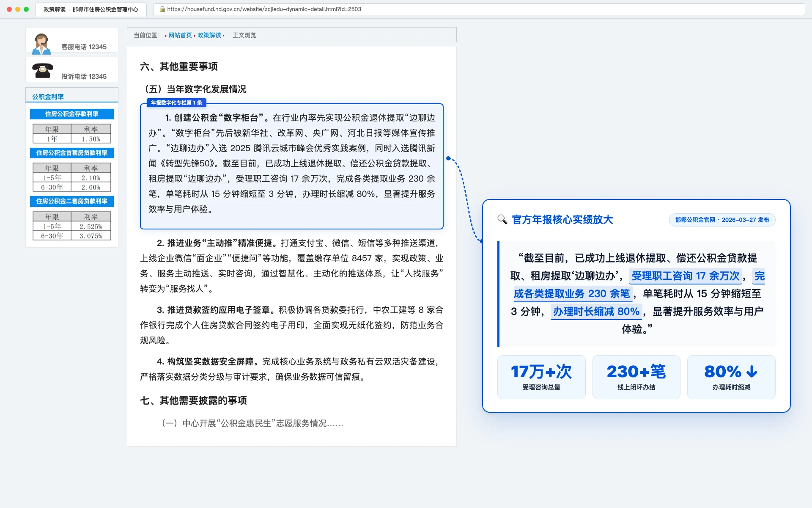Click the 2.10% rate cell
The image size is (812, 508).
(91, 178)
